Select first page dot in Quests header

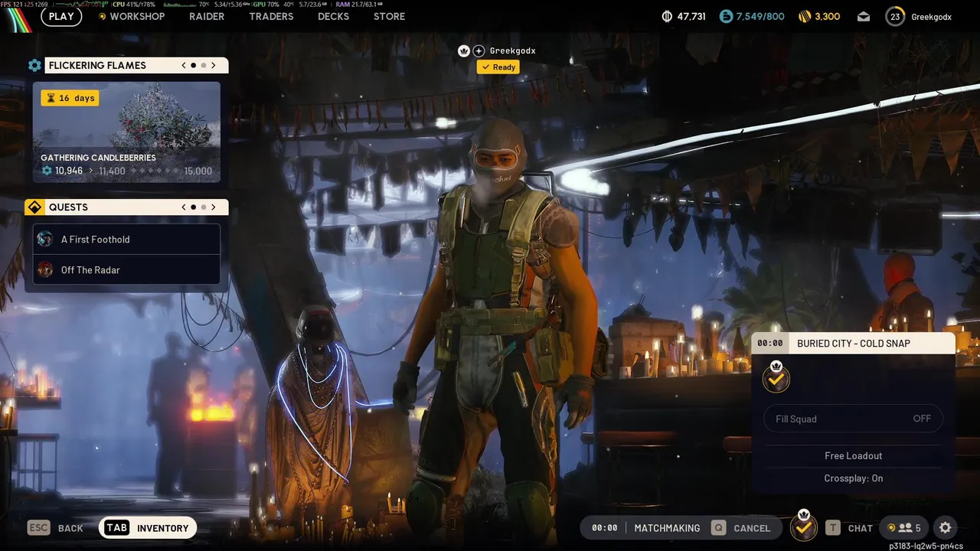click(194, 207)
